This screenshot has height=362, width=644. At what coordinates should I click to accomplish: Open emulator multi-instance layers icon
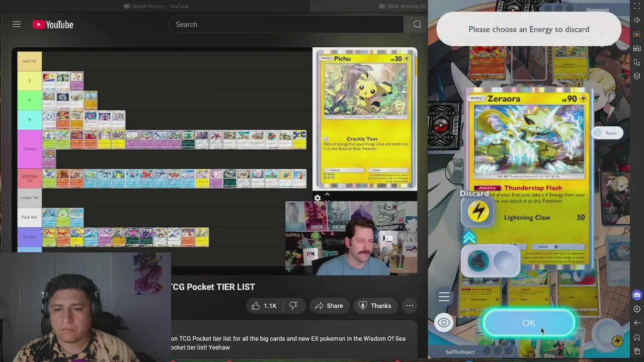(637, 76)
